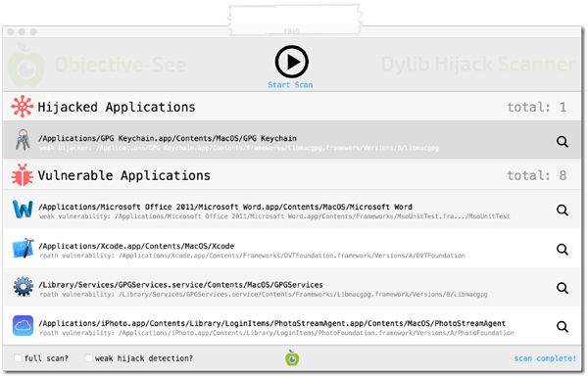The height and width of the screenshot is (377, 588).
Task: Click the MsoUnitTest weak vulnerability line
Action: click(274, 216)
